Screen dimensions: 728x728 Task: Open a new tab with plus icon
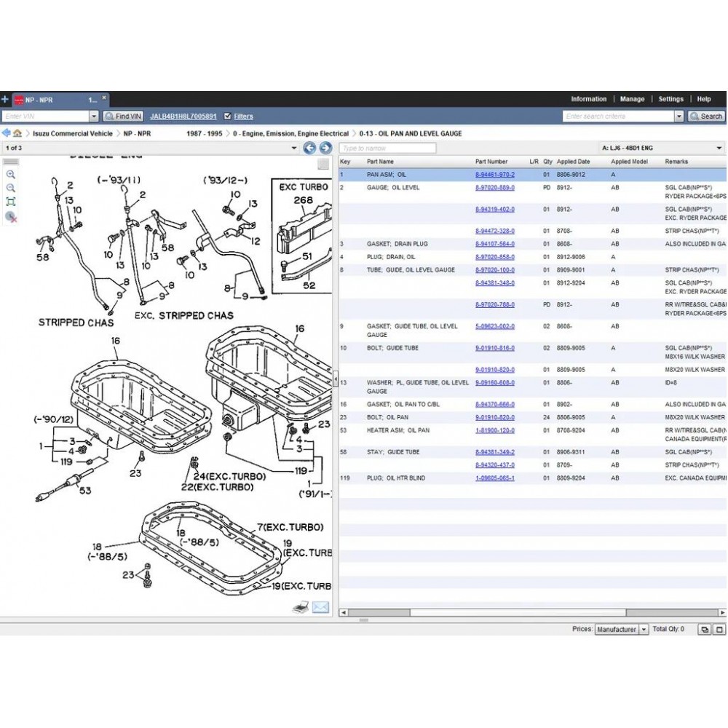[5, 99]
